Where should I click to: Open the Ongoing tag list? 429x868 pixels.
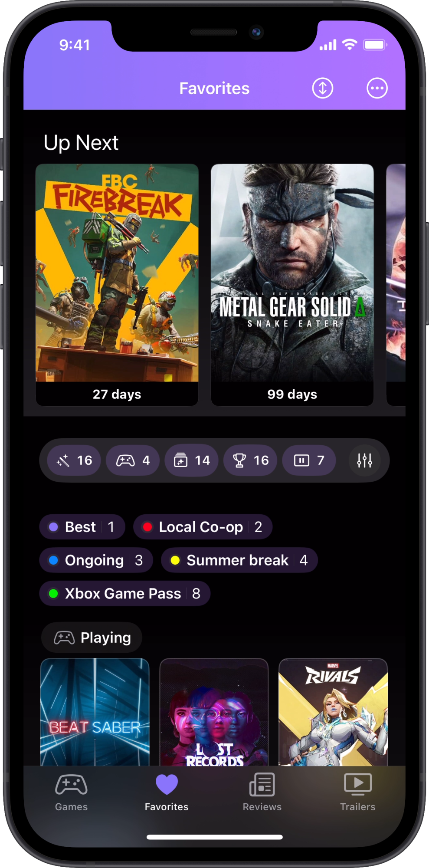point(96,560)
